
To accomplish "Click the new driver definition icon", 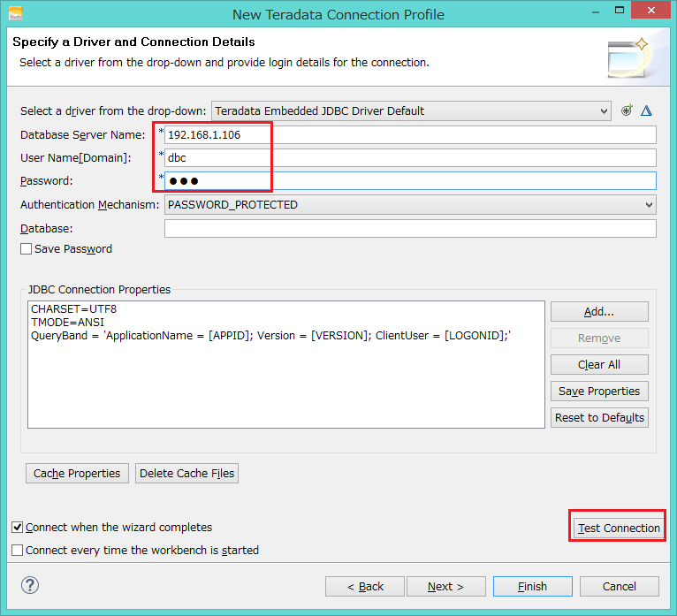I will [x=627, y=110].
